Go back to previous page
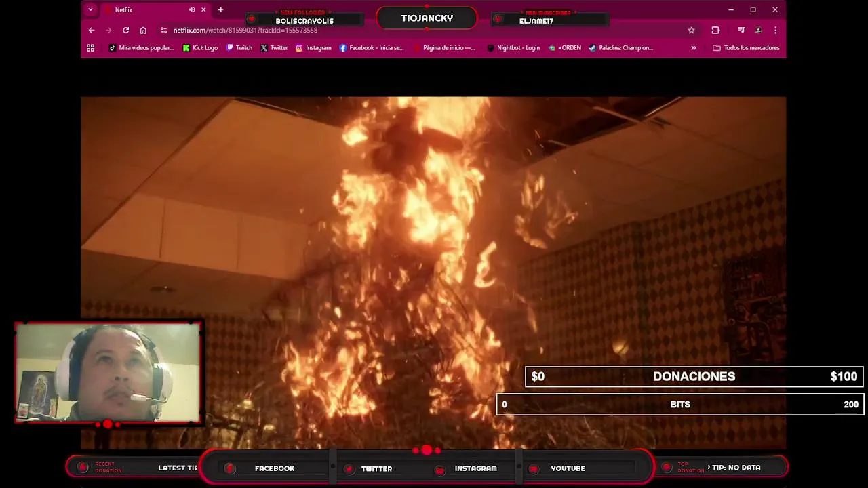Screen dimensions: 868x488 point(92,30)
